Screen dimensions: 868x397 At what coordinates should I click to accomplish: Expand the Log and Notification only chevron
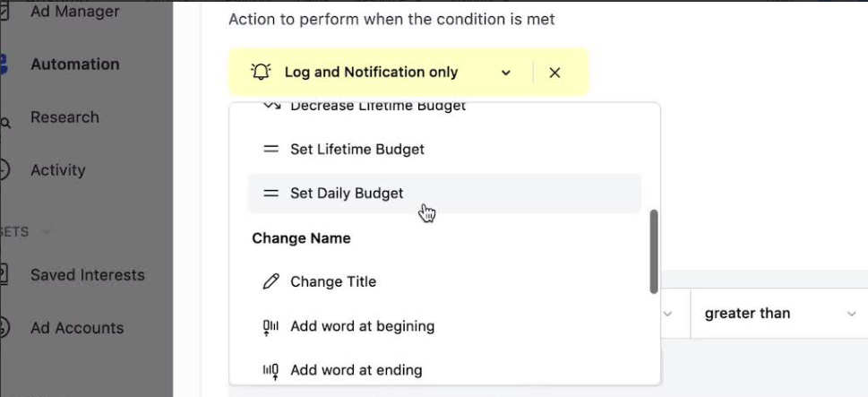505,73
